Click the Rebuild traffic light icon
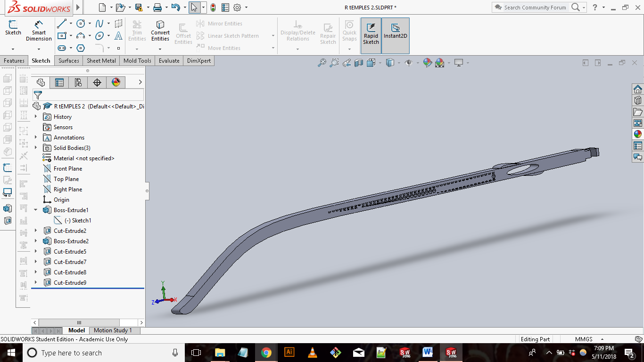The height and width of the screenshot is (362, 644). click(213, 8)
